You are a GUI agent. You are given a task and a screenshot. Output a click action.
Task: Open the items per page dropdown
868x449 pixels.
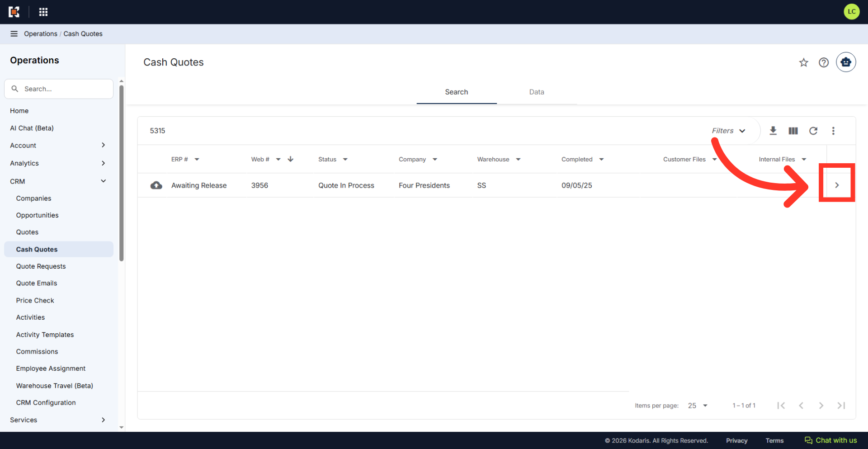click(698, 406)
